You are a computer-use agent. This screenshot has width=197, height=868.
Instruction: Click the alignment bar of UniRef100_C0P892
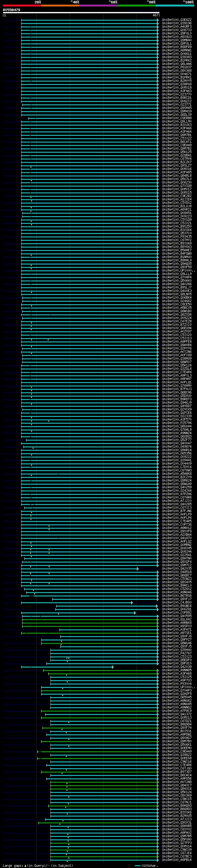point(78,613)
